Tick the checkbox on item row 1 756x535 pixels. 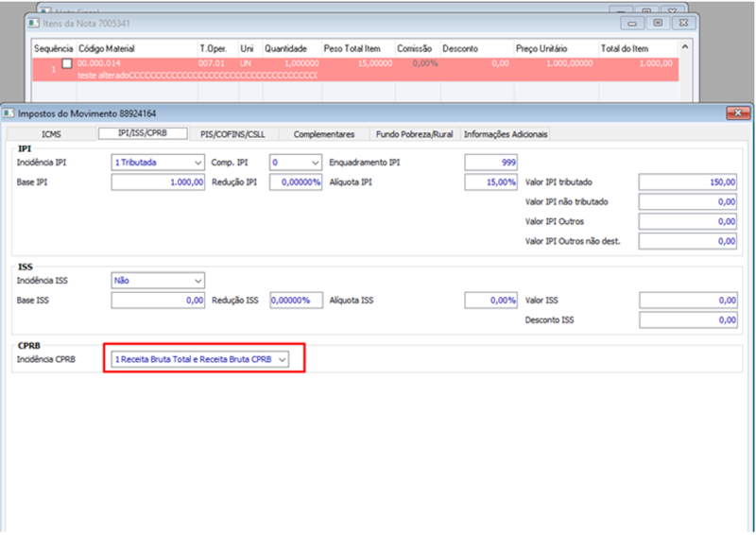(x=67, y=63)
